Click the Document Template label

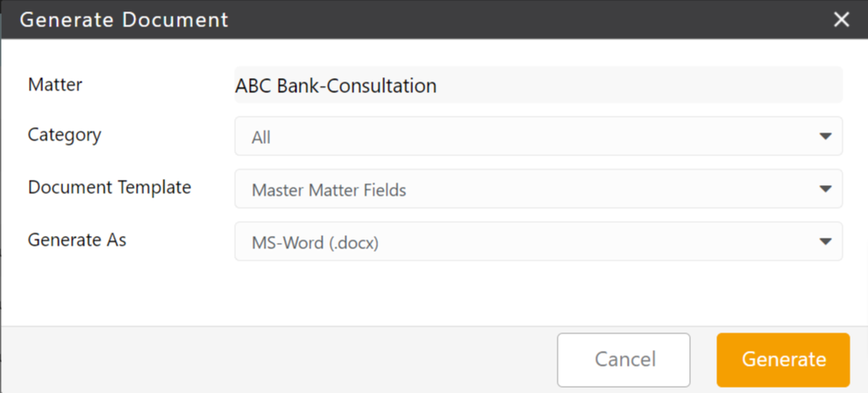tap(110, 188)
